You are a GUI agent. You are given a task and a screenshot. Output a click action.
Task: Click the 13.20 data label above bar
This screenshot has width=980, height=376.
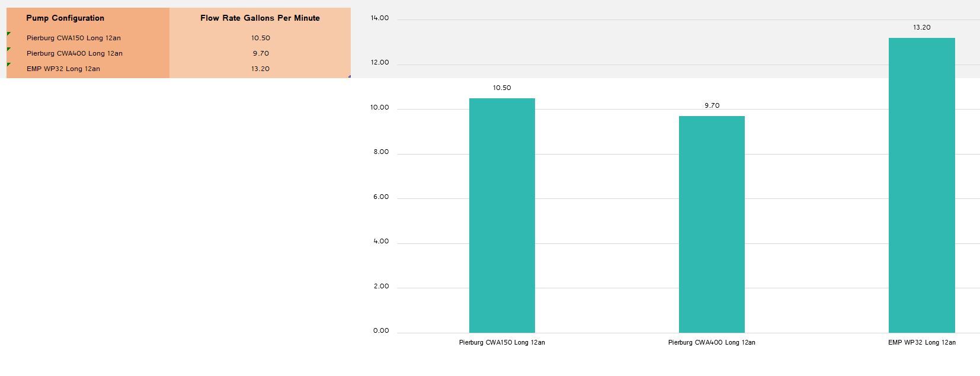click(921, 28)
